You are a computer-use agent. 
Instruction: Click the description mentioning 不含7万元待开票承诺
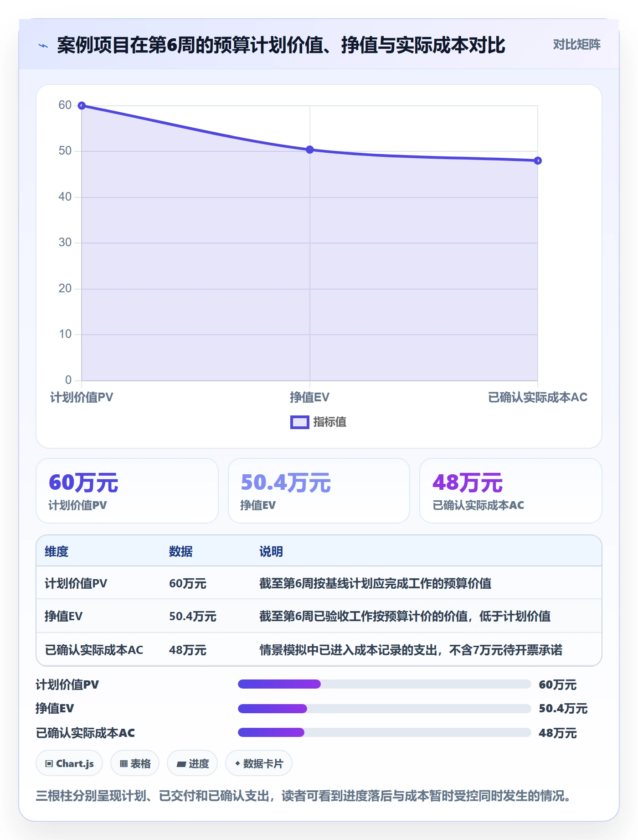pos(411,650)
